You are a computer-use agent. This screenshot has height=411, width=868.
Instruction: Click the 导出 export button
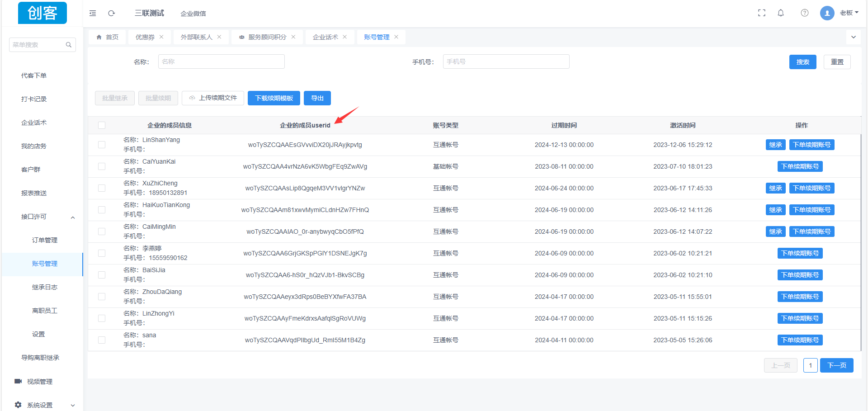coord(317,98)
